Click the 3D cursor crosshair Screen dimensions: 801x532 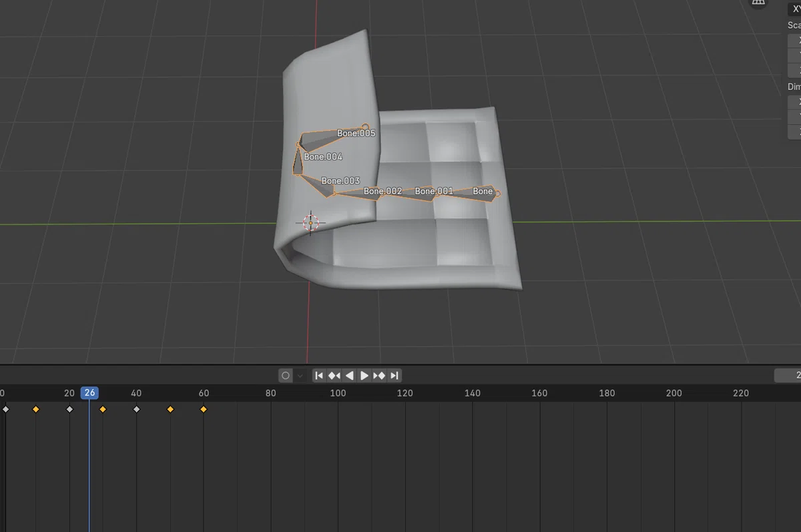click(x=310, y=223)
